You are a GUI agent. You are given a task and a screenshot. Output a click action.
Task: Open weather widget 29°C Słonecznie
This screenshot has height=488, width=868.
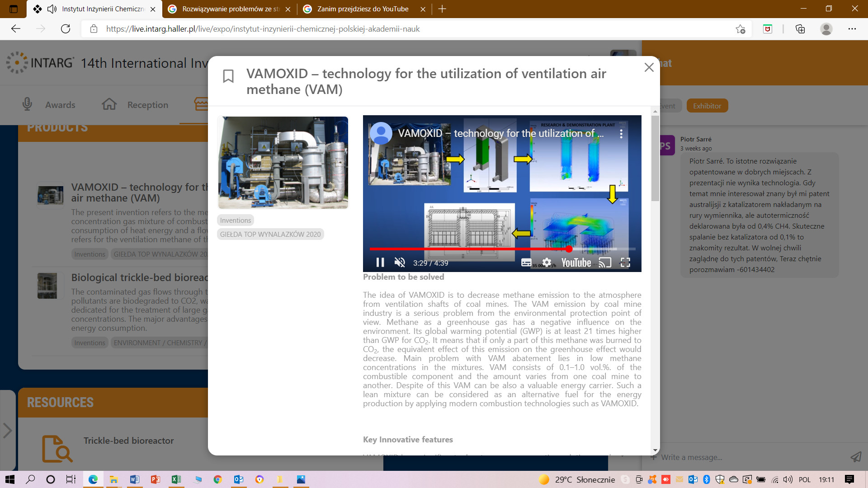click(577, 479)
